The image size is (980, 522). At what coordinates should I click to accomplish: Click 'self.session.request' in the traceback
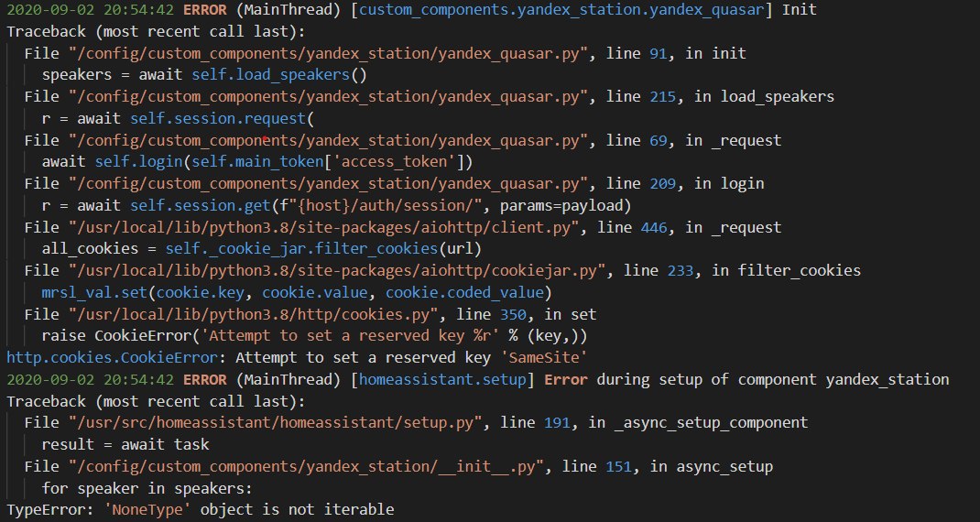click(x=217, y=119)
